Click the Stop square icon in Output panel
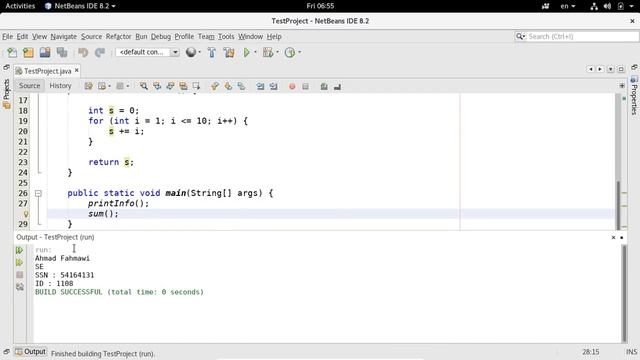This screenshot has width=640, height=360. [x=19, y=275]
